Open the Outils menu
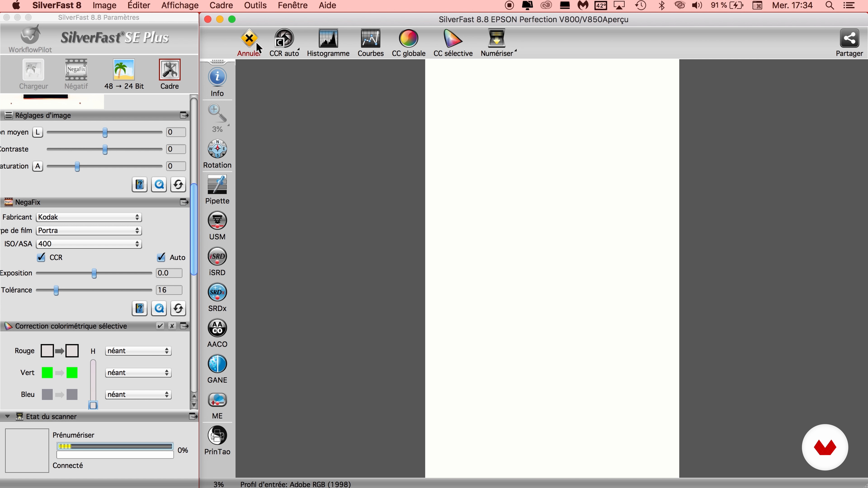 pyautogui.click(x=255, y=5)
